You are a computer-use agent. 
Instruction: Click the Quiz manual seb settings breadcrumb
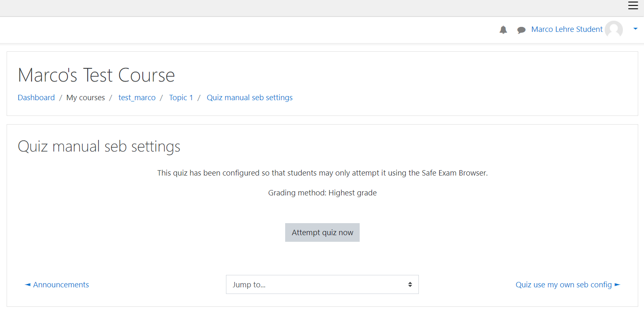click(250, 97)
